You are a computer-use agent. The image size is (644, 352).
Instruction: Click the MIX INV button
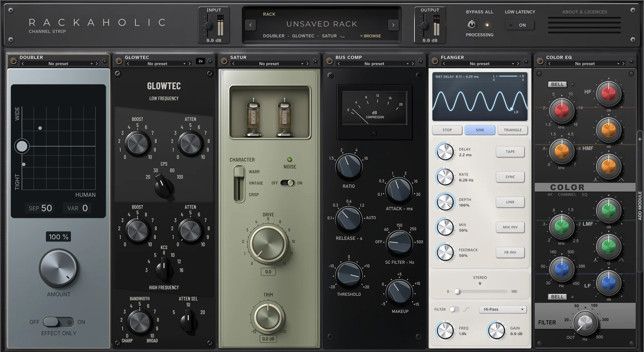(510, 227)
